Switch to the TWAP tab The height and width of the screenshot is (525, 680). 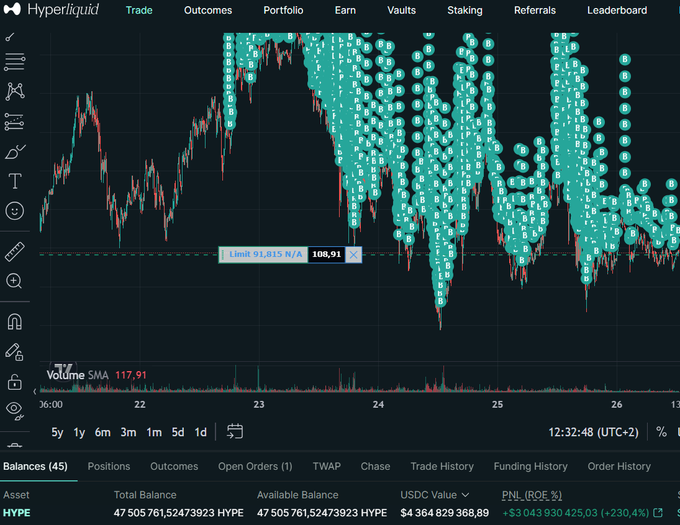(327, 466)
